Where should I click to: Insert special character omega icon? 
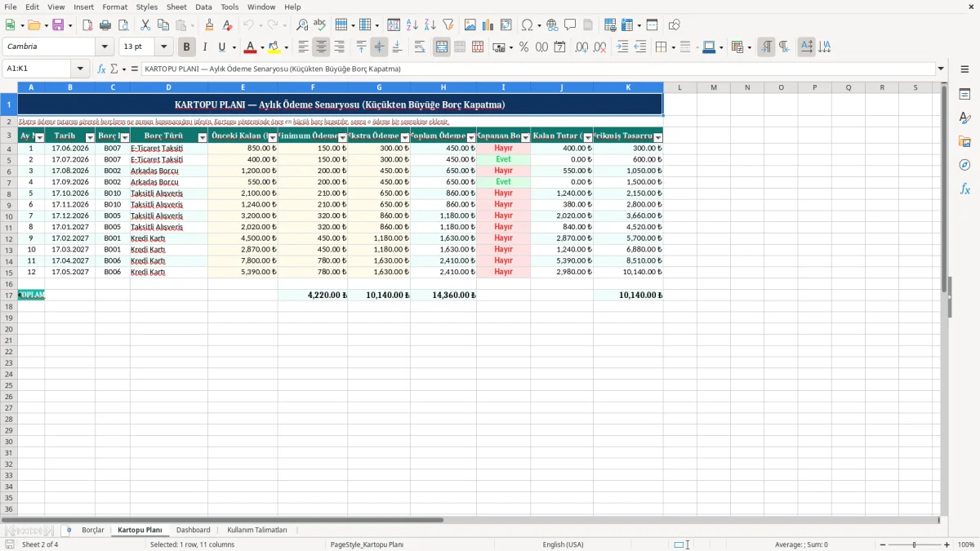527,25
